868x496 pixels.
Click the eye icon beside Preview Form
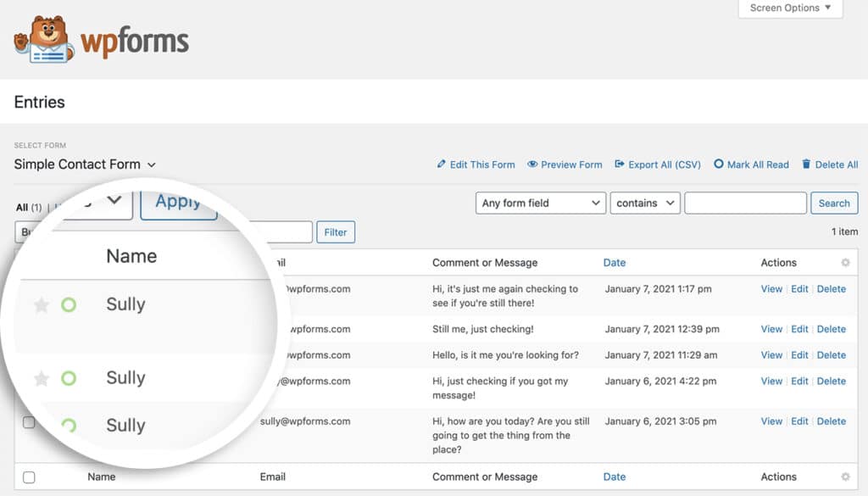(x=532, y=164)
